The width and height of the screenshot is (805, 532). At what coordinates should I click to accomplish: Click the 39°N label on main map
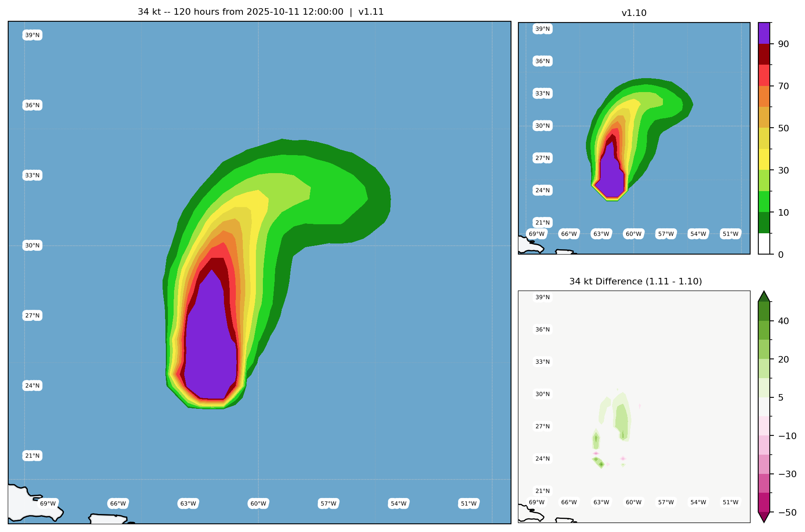click(32, 35)
